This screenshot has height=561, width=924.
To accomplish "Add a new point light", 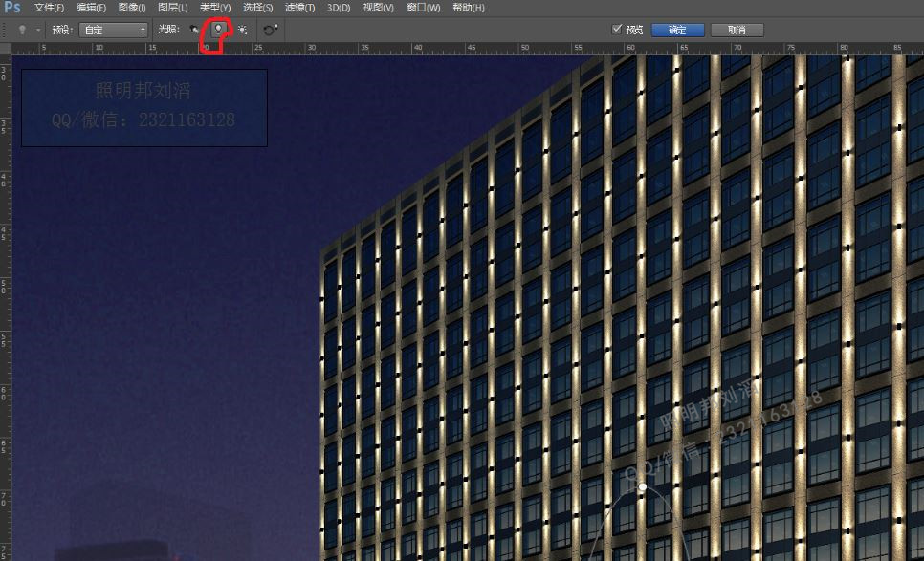I will click(x=218, y=30).
